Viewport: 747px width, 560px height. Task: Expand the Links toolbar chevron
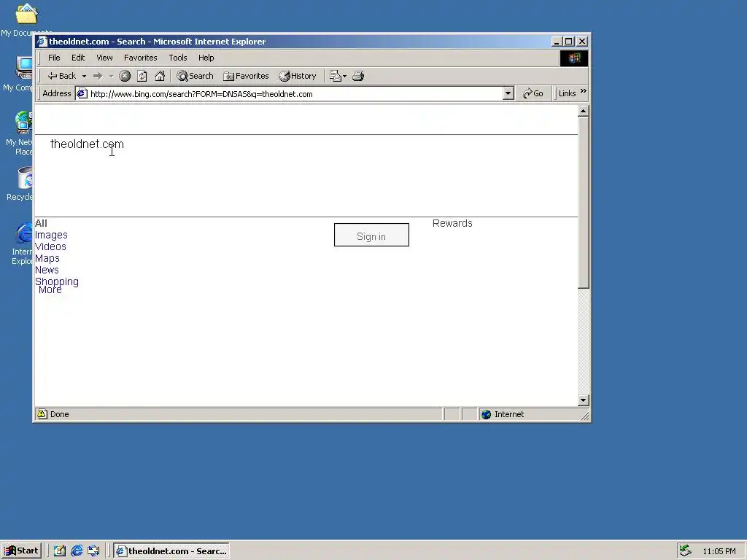click(584, 91)
